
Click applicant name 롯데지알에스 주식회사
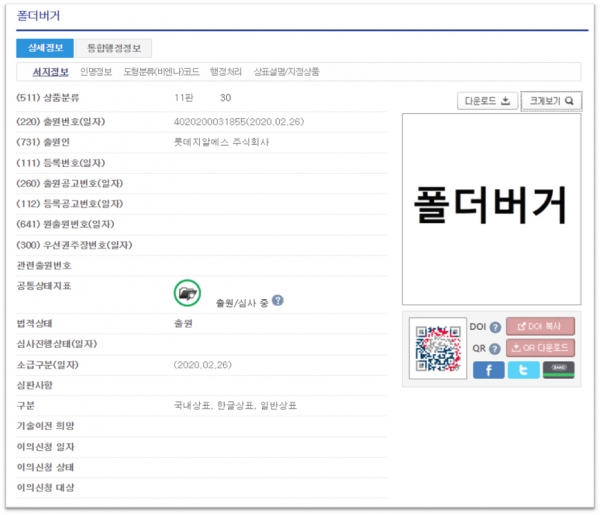point(221,142)
